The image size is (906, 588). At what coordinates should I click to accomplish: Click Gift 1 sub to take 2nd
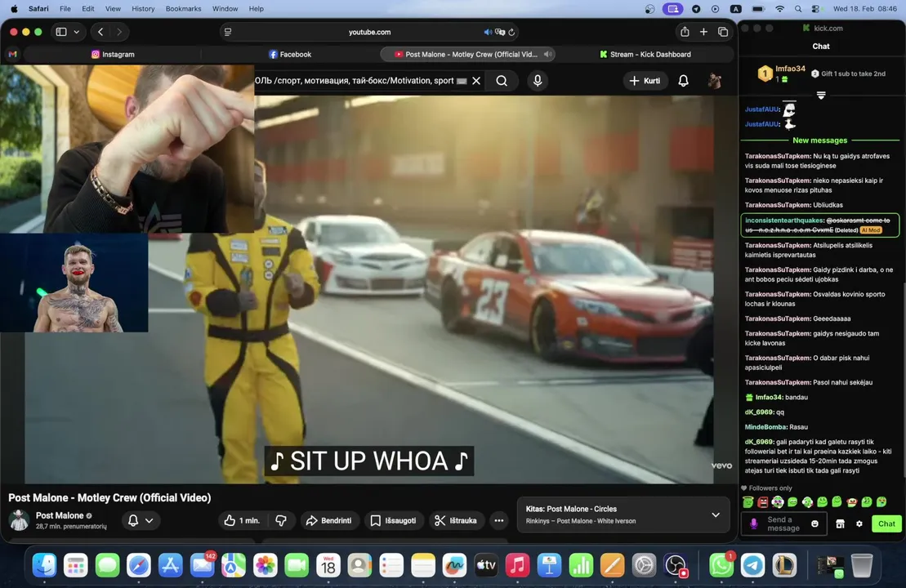tap(848, 73)
